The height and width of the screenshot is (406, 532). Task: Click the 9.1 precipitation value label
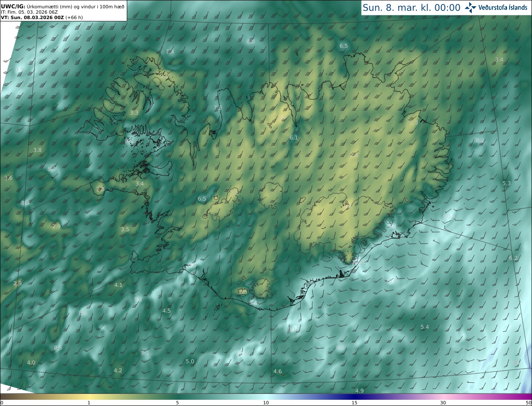pyautogui.click(x=138, y=299)
